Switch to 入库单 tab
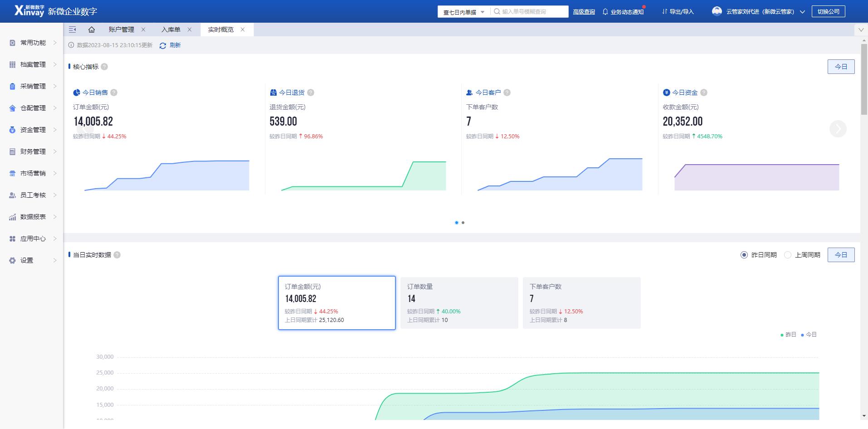The height and width of the screenshot is (429, 868). tap(171, 29)
